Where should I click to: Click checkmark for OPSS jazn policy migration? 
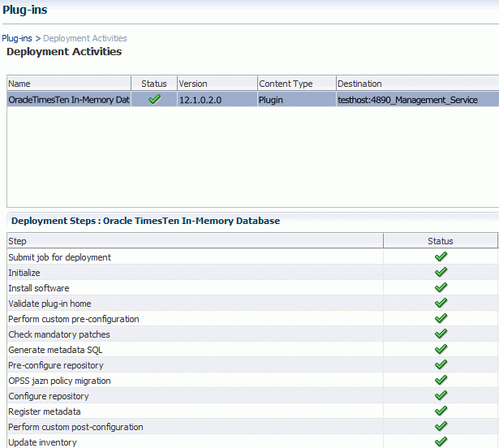point(441,380)
